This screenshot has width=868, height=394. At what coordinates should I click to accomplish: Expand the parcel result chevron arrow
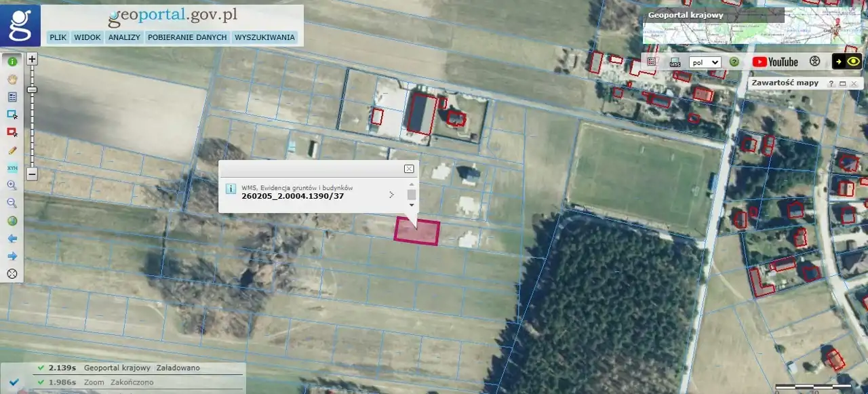click(391, 195)
